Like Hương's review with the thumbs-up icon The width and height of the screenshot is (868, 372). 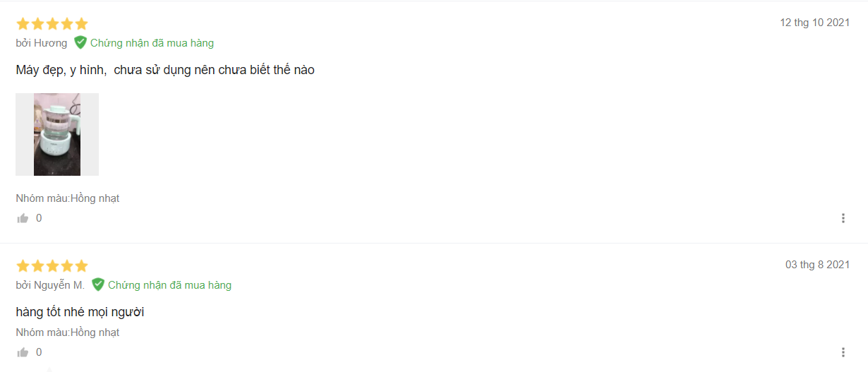pyautogui.click(x=23, y=218)
